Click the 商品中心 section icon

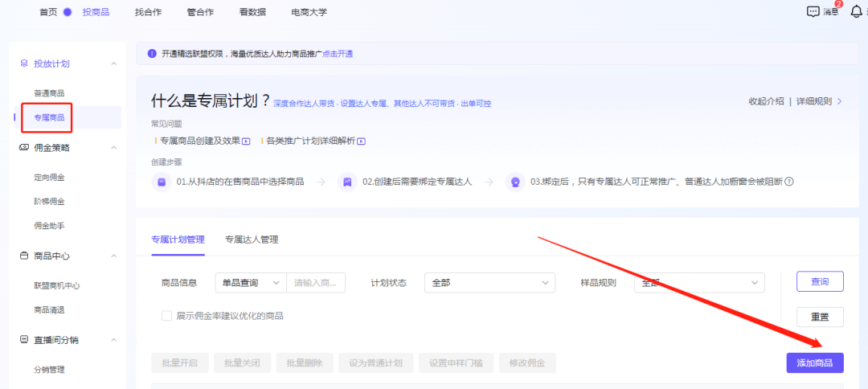pos(24,256)
